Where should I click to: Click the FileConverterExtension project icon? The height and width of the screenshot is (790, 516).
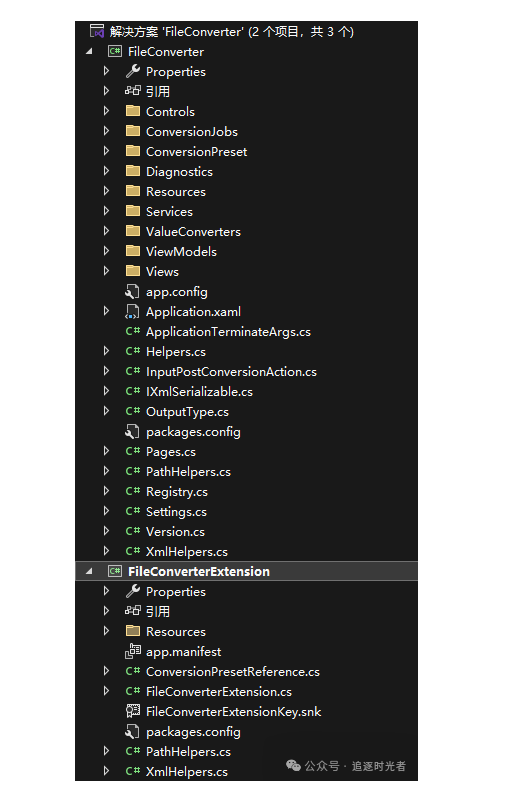115,571
